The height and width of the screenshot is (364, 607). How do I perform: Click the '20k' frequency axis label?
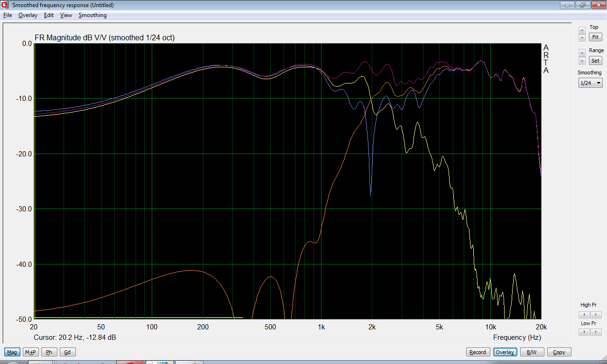[541, 327]
